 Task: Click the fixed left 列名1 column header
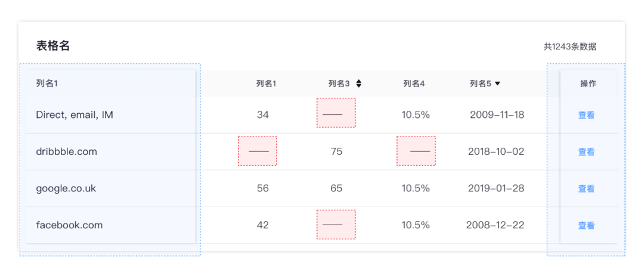pyautogui.click(x=47, y=84)
